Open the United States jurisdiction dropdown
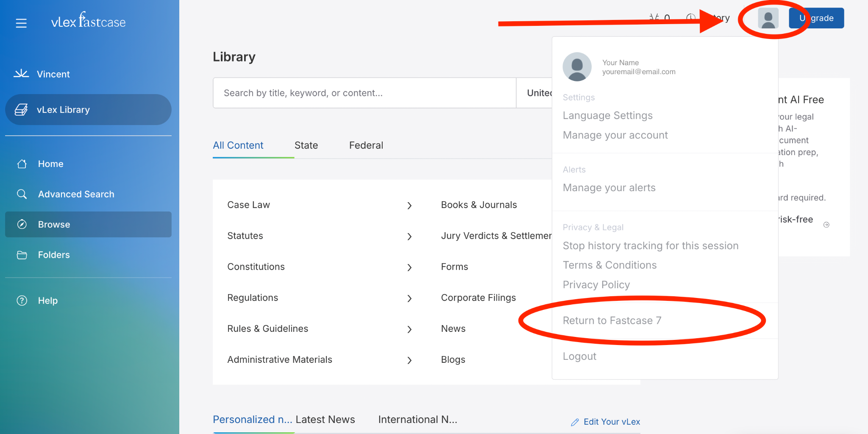The height and width of the screenshot is (434, 868). (534, 93)
